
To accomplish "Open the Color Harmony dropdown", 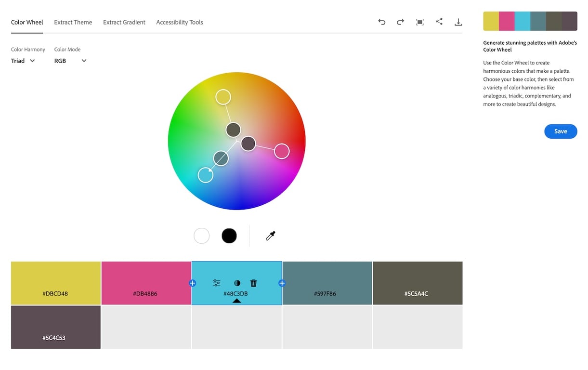I will click(23, 61).
